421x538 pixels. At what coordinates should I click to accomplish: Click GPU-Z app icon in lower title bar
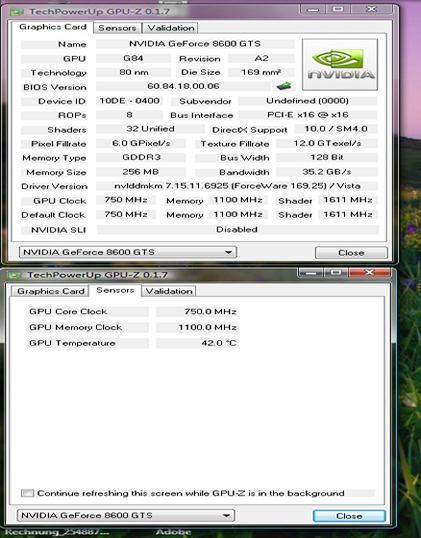[x=14, y=275]
